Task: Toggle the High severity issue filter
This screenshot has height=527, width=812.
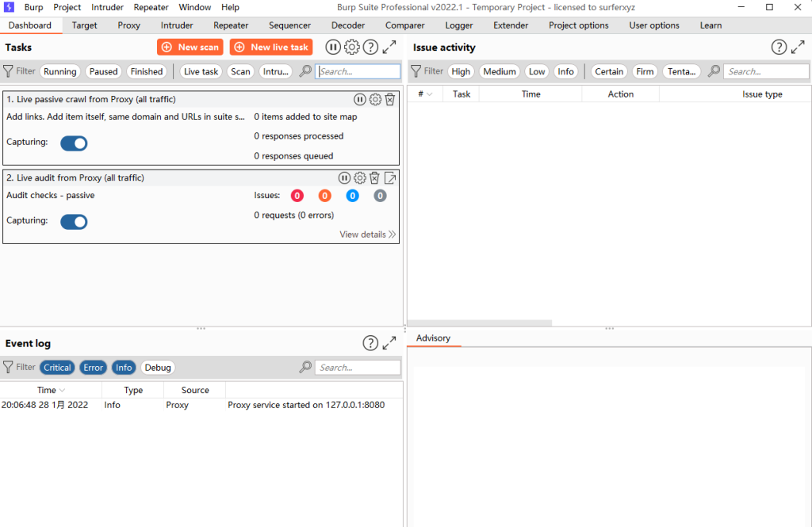Action: point(461,71)
